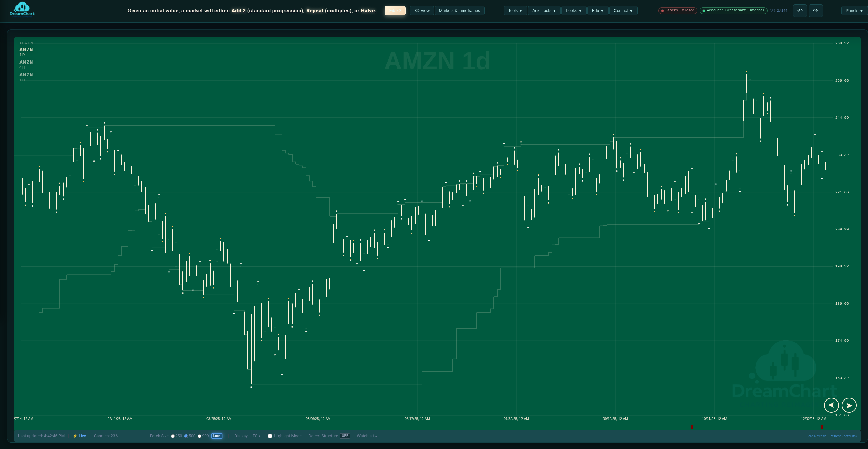Click the Refresh (defaults) link
Image resolution: width=868 pixels, height=449 pixels.
pos(843,436)
